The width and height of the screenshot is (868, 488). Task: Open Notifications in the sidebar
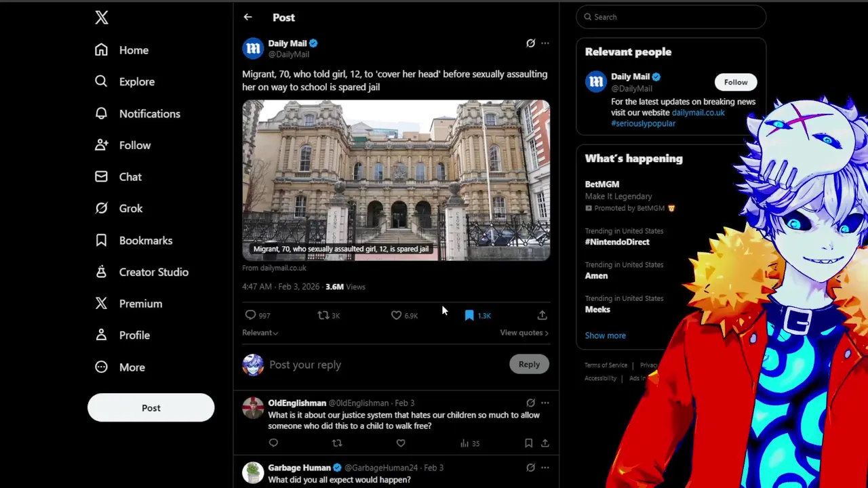[138, 114]
